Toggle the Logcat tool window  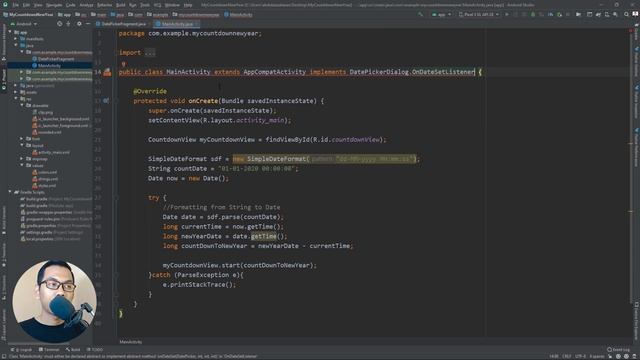click(21, 350)
